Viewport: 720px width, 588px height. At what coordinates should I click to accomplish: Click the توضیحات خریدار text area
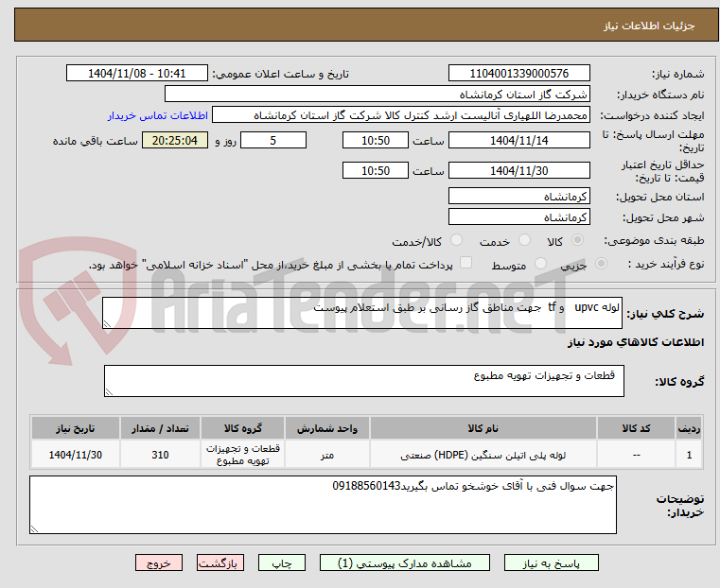pos(323,505)
